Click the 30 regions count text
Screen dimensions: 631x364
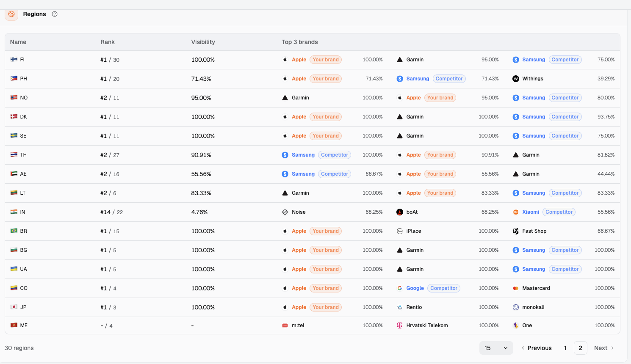click(x=19, y=348)
